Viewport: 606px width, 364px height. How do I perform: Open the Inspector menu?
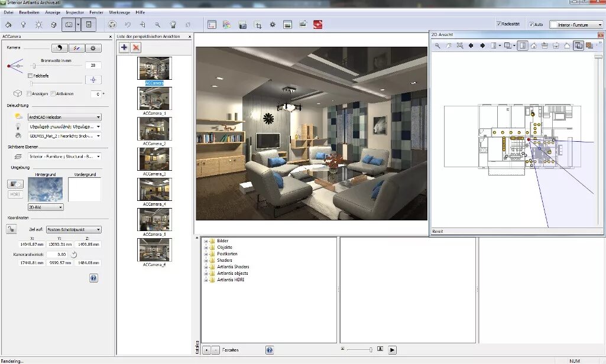(74, 12)
